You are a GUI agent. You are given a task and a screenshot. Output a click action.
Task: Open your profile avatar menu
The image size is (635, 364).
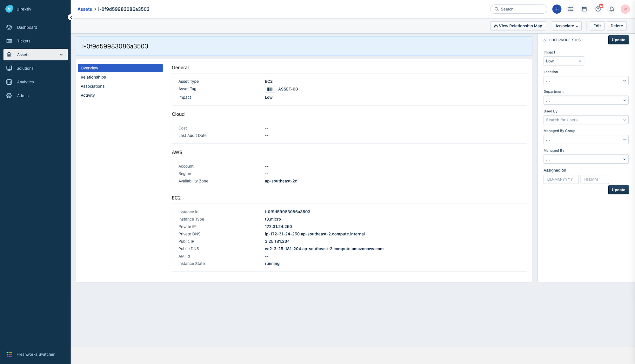click(x=625, y=9)
